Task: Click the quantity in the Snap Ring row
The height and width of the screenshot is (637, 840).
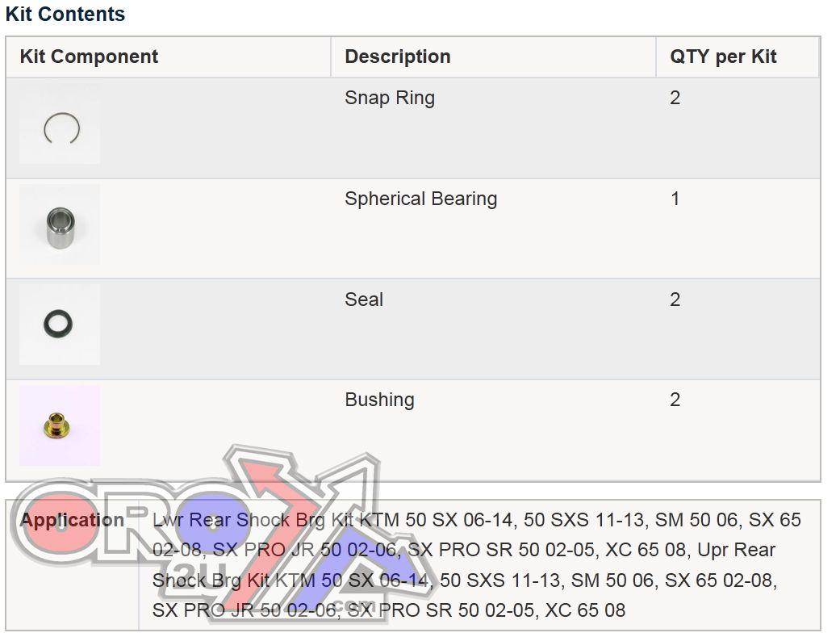Action: point(675,98)
